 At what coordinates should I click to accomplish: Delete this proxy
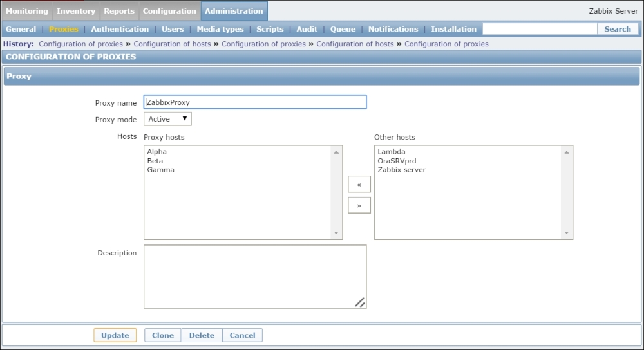[202, 335]
